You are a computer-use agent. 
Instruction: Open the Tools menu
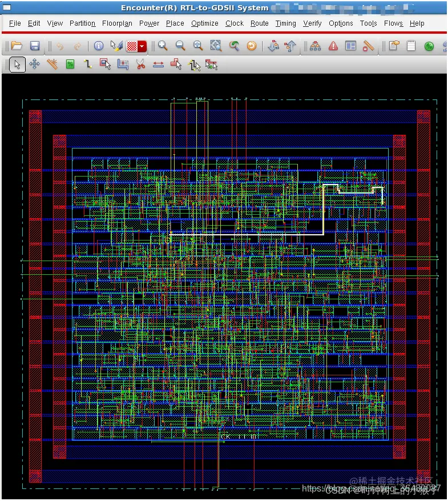(x=368, y=23)
